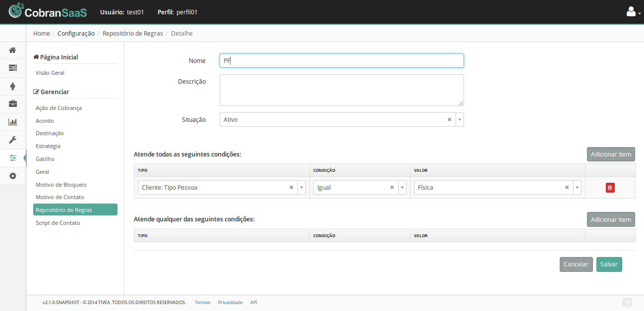Open Estratégia menu item

48,146
